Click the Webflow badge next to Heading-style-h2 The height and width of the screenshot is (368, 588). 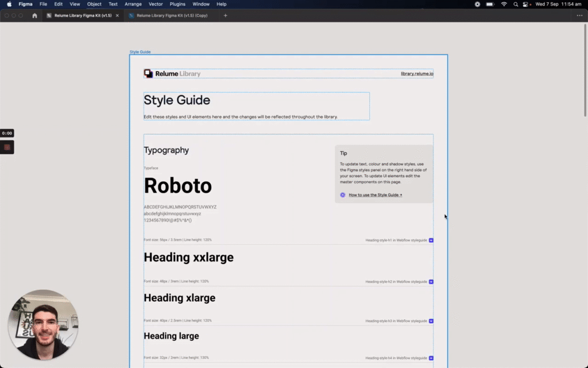[431, 282]
